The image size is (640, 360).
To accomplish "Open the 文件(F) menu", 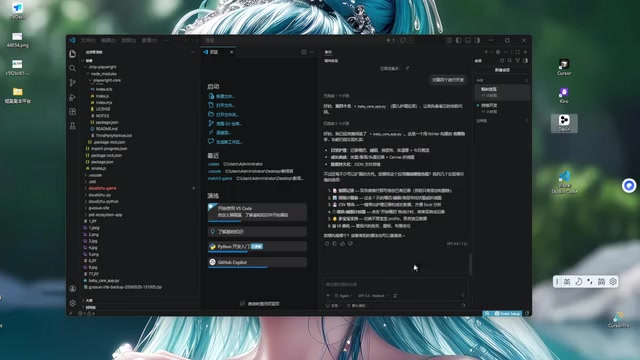I will coord(88,40).
